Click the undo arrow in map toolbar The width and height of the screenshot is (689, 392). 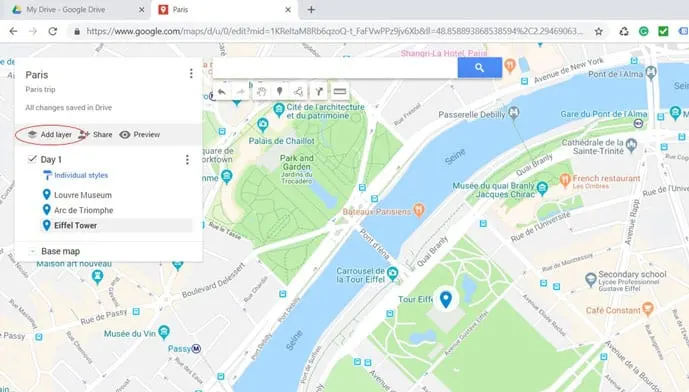pyautogui.click(x=221, y=92)
